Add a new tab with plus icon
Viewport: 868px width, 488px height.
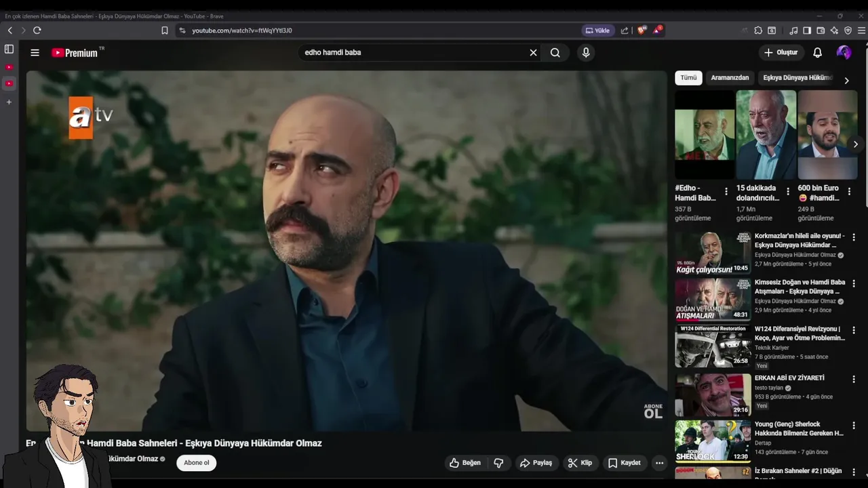9,102
